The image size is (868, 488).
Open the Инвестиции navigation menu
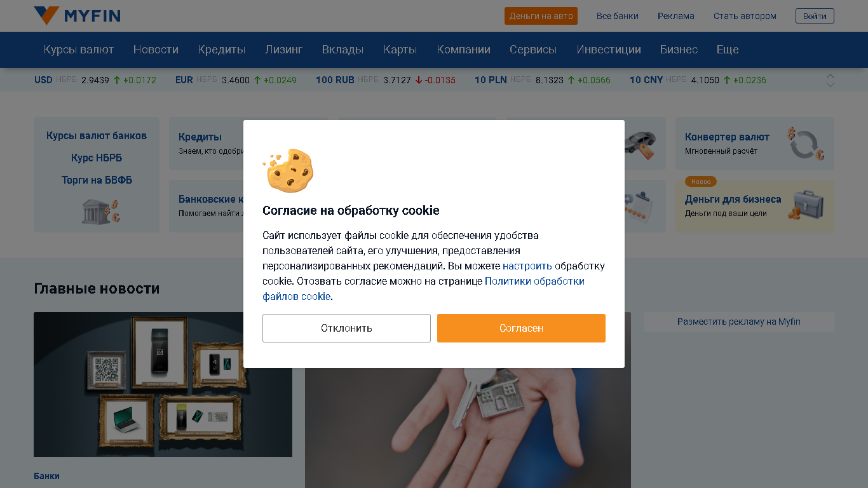point(609,50)
